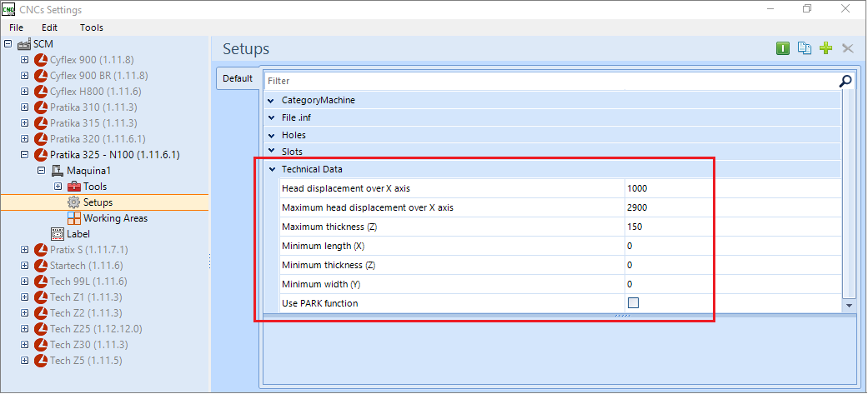Edit Maximum head displacement value 2900
The height and width of the screenshot is (399, 868).
click(x=733, y=207)
